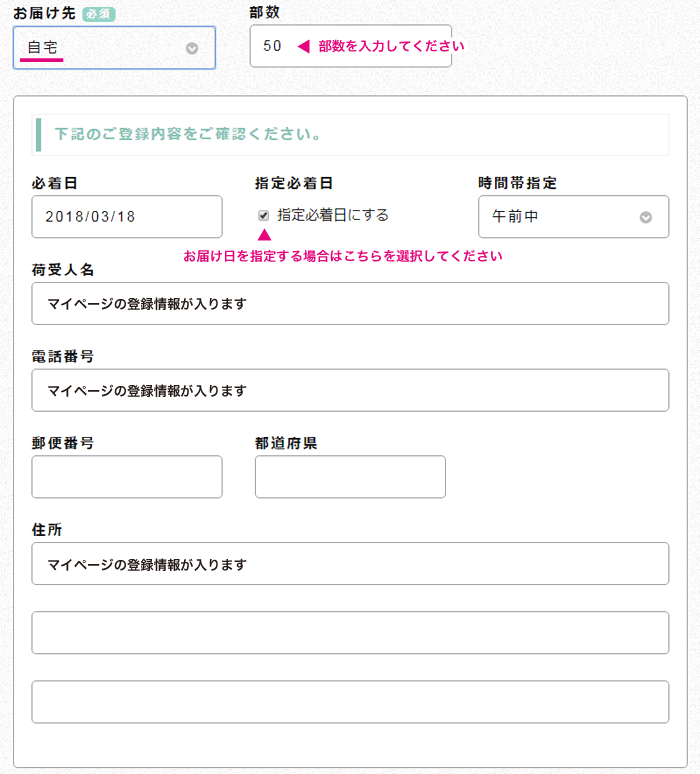Screen dimensions: 700x774
Task: Click the chevron icon in 時間帯指定 select
Action: coord(646,217)
